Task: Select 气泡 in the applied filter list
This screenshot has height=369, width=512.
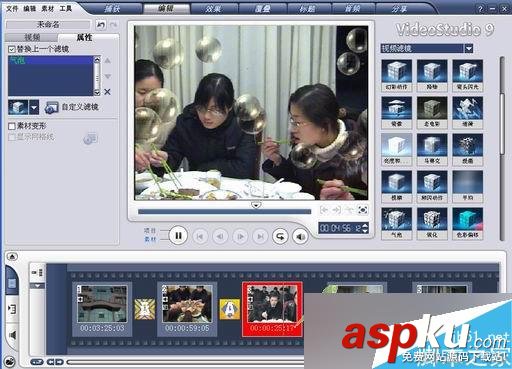Action: (51, 60)
